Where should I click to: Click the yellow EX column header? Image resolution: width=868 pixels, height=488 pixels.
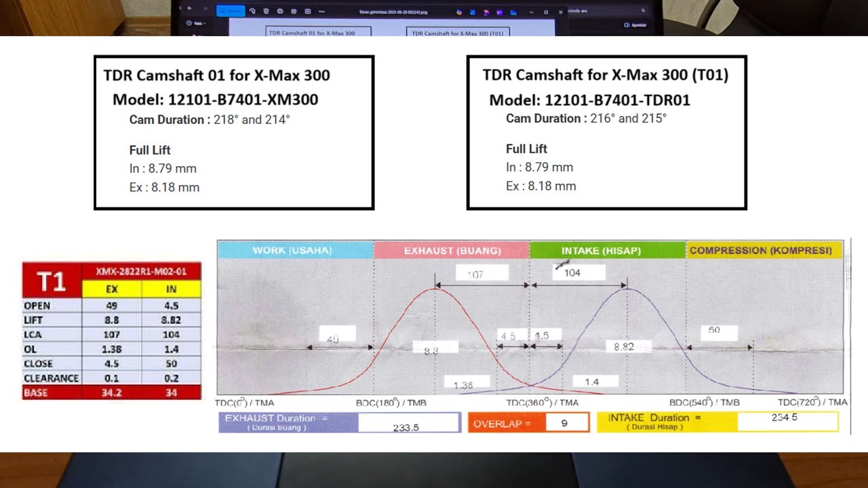pos(112,289)
